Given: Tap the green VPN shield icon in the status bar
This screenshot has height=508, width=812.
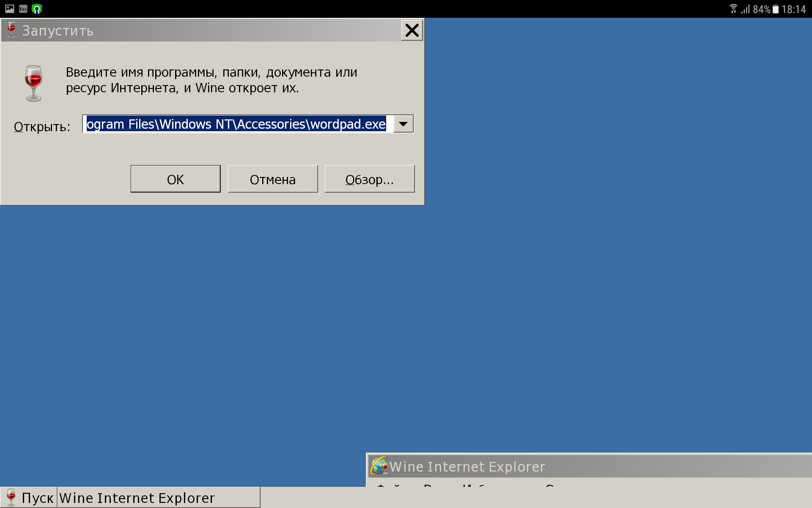Looking at the screenshot, I should click(x=37, y=9).
